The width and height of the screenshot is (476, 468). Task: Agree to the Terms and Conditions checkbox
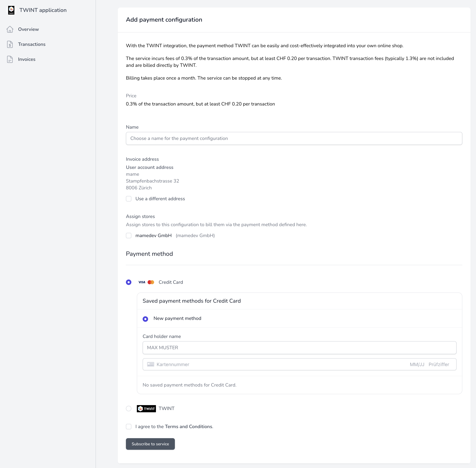tap(129, 426)
